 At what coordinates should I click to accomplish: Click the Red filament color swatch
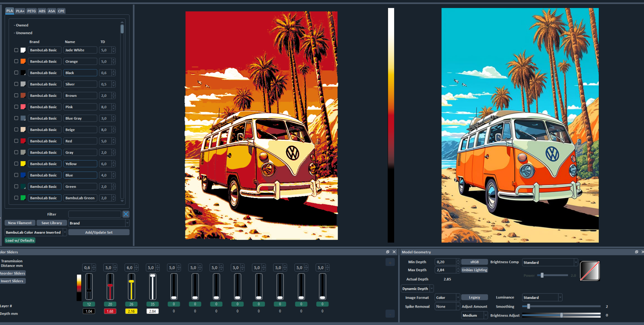tap(23, 141)
